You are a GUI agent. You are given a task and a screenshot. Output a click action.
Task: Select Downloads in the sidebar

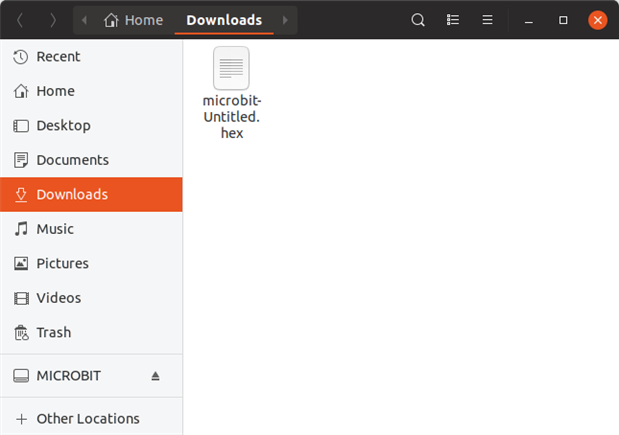click(x=91, y=194)
